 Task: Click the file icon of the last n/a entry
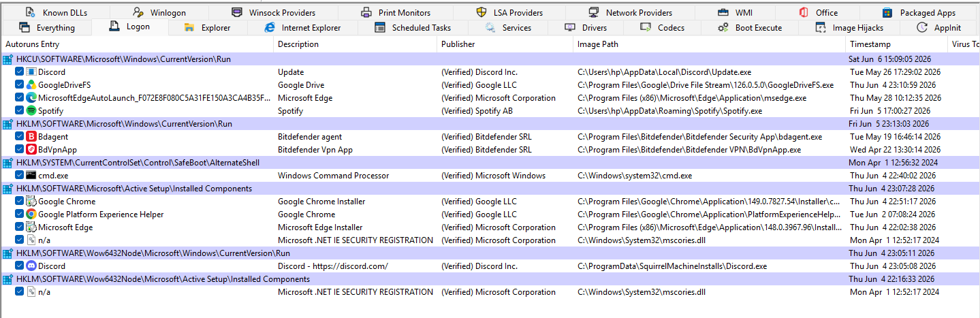(x=31, y=292)
